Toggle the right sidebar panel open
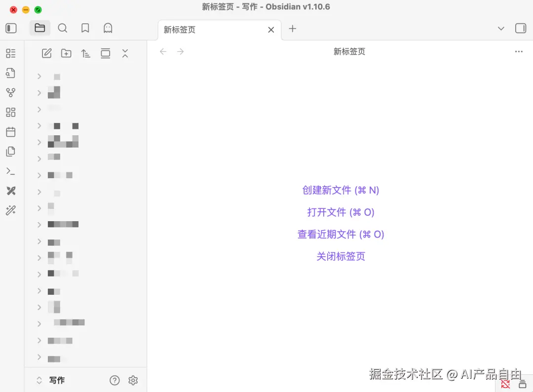533x392 pixels. 521,28
